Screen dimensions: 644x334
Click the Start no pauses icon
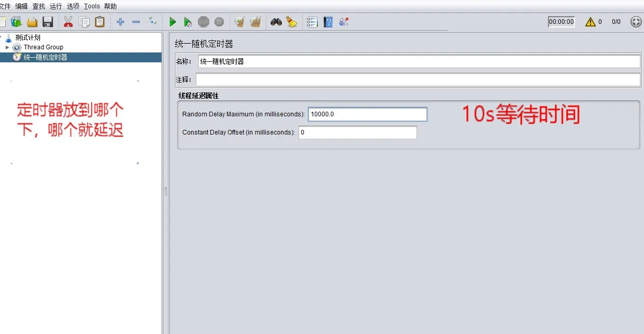click(x=188, y=22)
